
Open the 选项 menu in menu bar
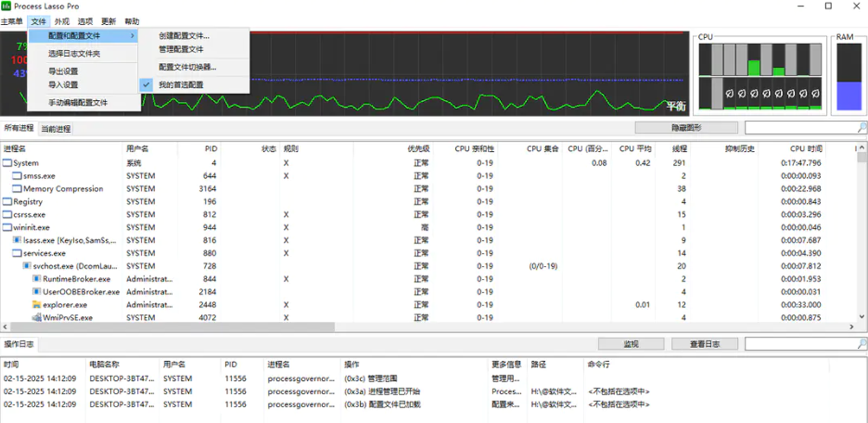click(x=85, y=21)
